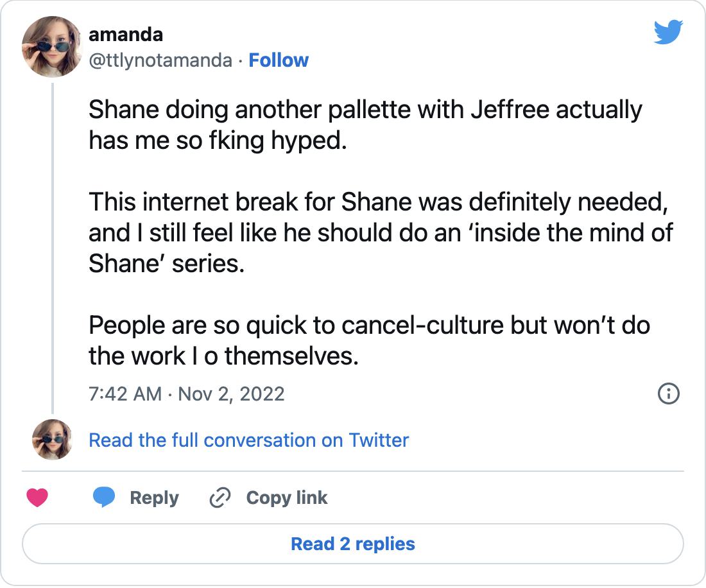
Task: Read the full conversation on Twitter
Action: (248, 440)
